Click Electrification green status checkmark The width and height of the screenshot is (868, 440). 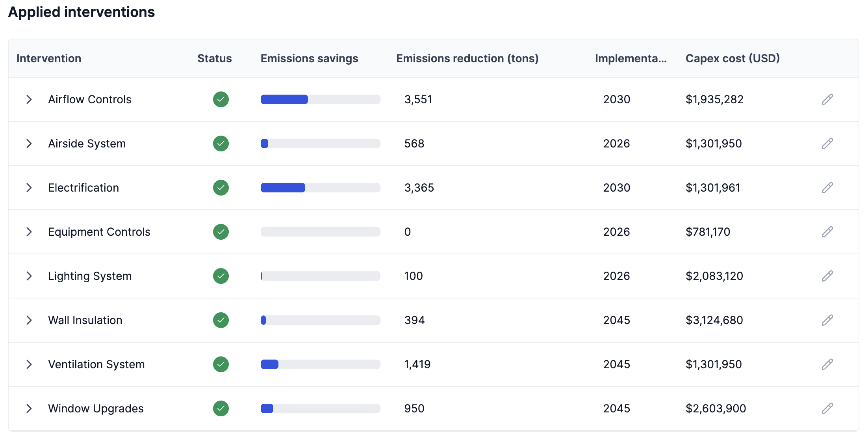[221, 188]
